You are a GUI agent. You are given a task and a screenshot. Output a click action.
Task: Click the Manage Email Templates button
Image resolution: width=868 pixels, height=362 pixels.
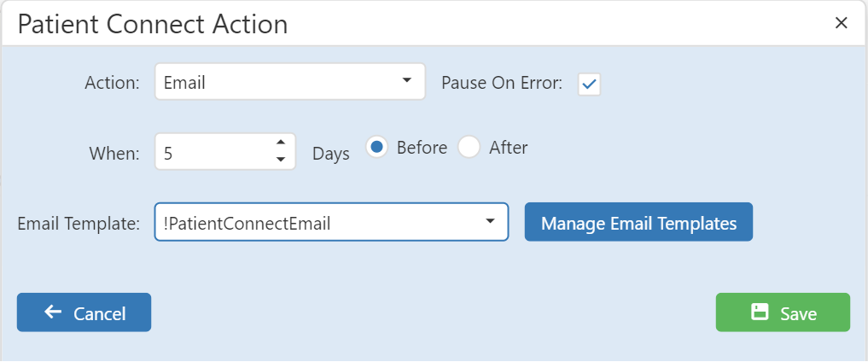(x=638, y=222)
